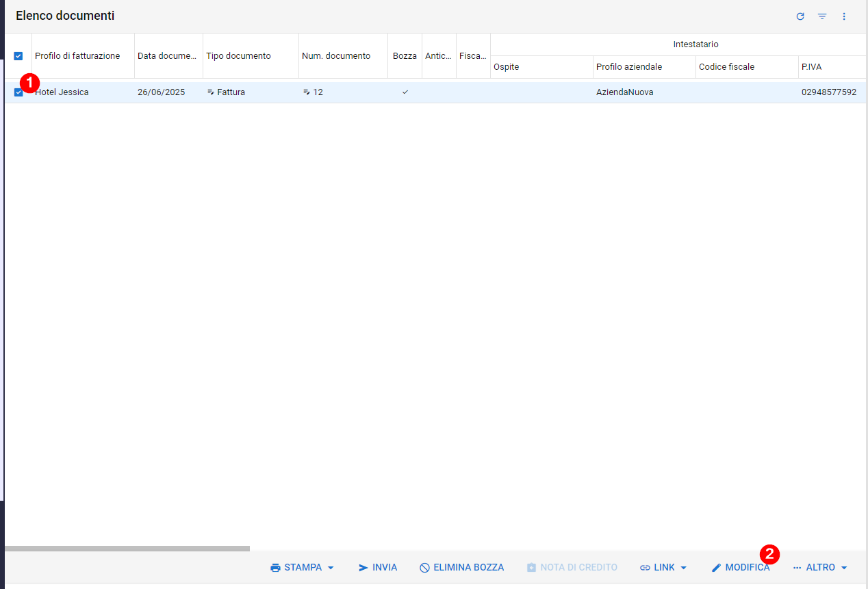Expand the Link dropdown arrow

tap(683, 568)
